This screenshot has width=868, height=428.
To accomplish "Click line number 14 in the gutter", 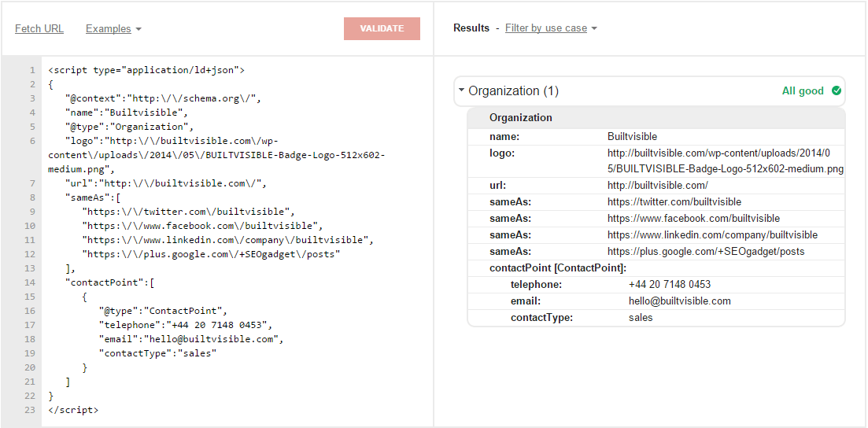I will [x=30, y=282].
